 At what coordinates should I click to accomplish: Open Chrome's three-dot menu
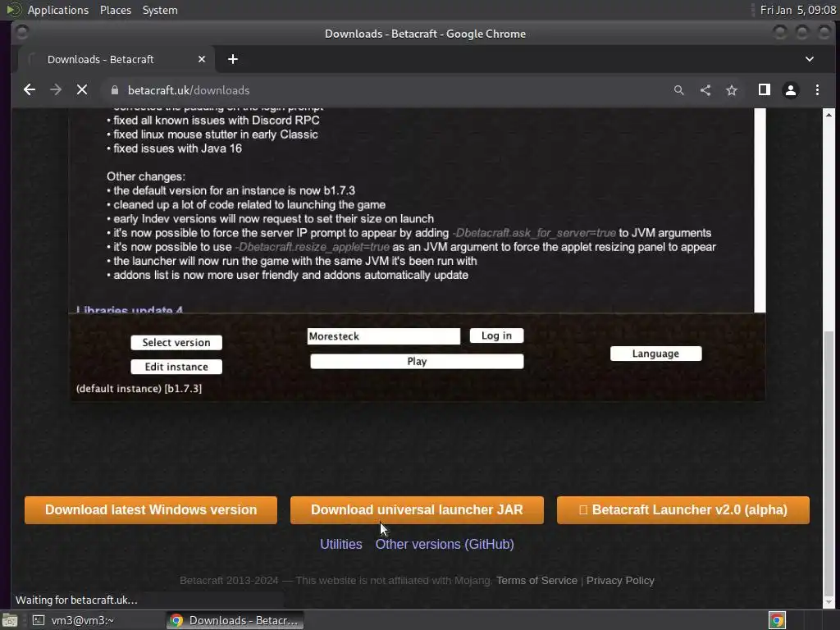click(817, 90)
